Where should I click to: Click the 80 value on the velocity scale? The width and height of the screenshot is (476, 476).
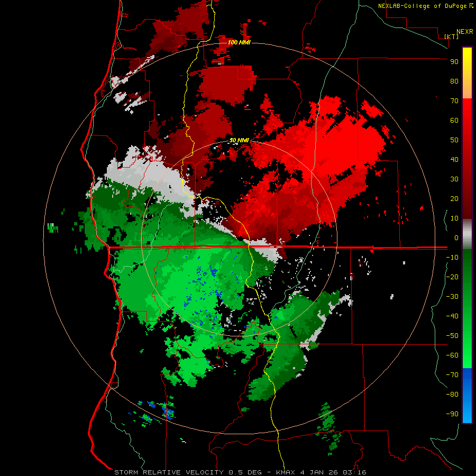tap(454, 81)
